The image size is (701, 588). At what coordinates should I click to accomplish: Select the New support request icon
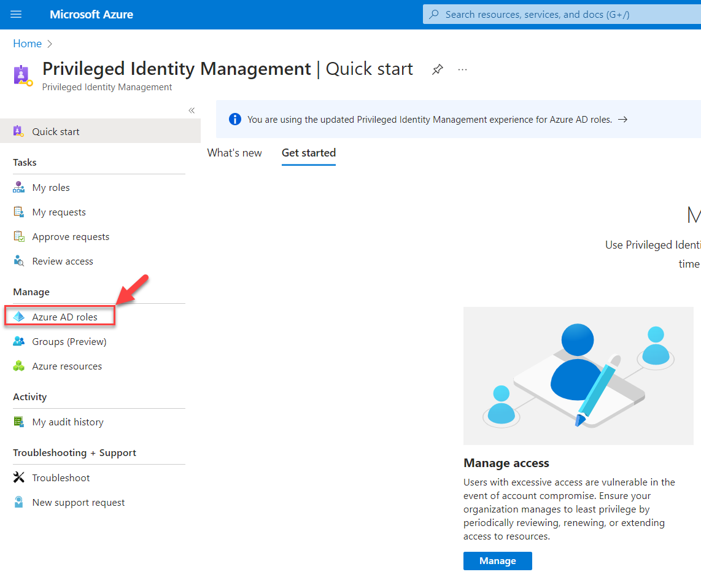(20, 502)
